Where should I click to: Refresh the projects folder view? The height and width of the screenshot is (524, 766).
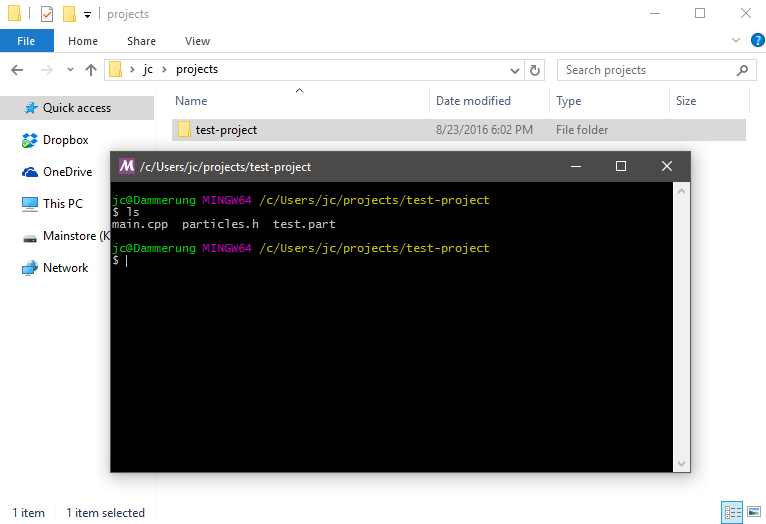pos(535,70)
